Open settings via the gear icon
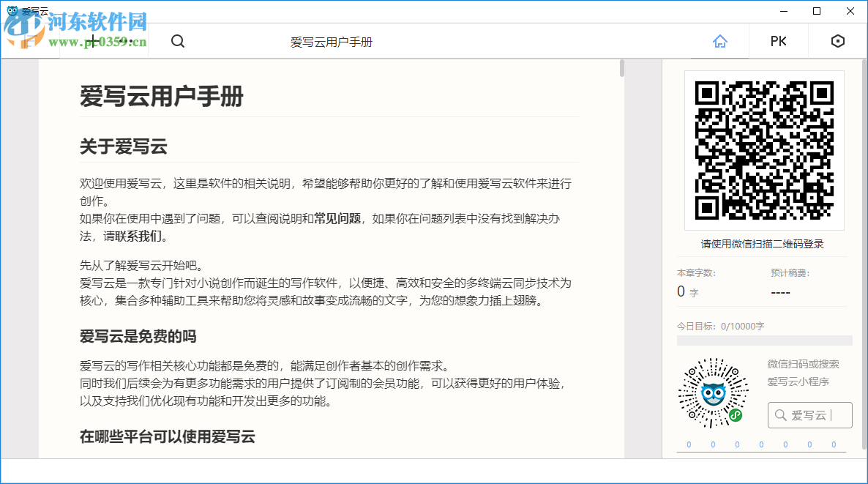 pos(838,41)
